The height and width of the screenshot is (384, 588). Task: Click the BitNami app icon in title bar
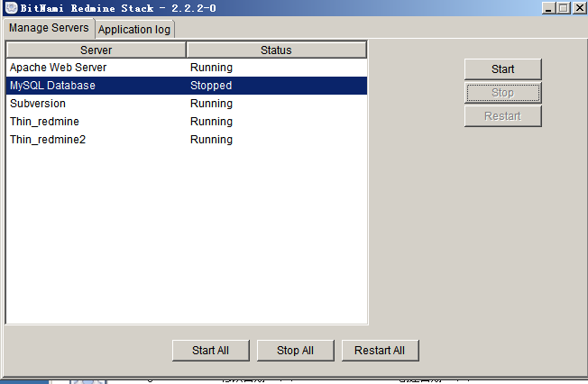pyautogui.click(x=11, y=7)
